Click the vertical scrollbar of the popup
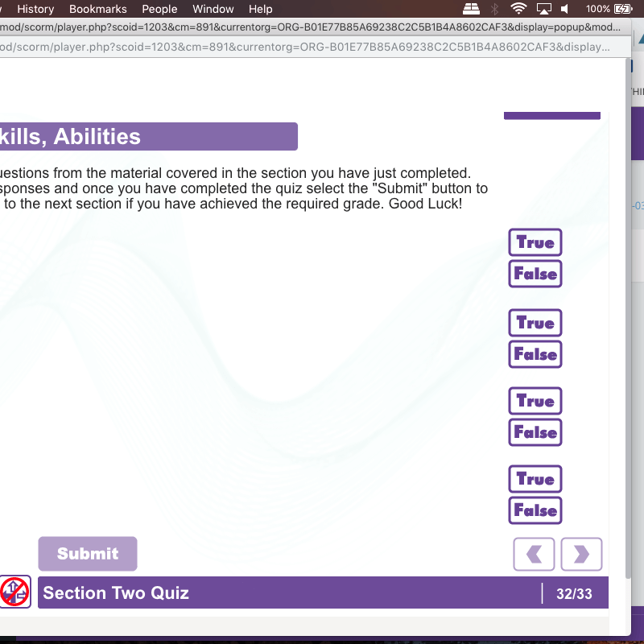 628,318
